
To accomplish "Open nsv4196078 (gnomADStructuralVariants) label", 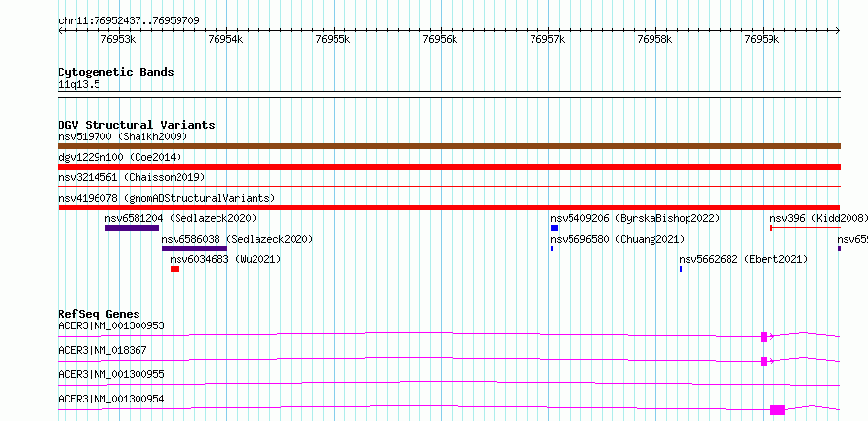I will (167, 198).
